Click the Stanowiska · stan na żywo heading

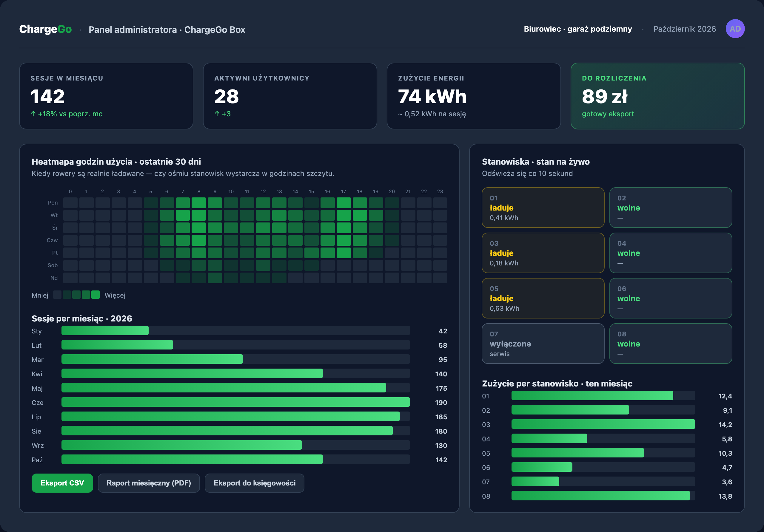(536, 162)
